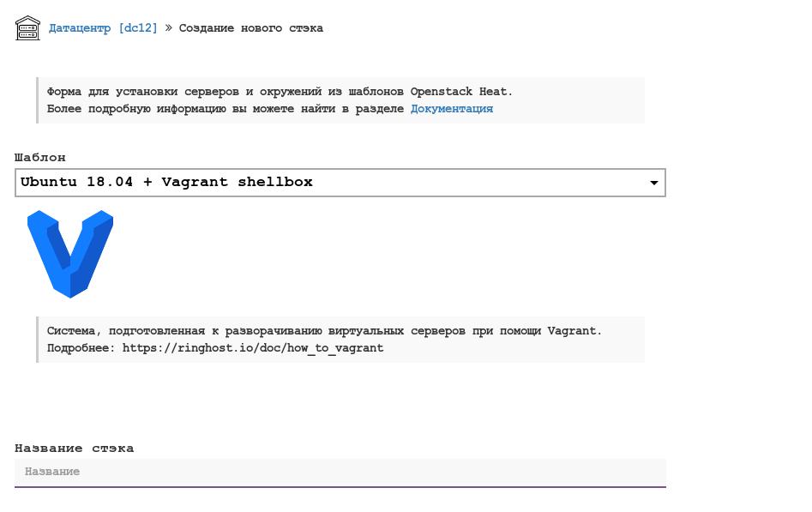Click the purple underline below the name input
Screen dimensions: 812x512
pyautogui.click(x=340, y=487)
